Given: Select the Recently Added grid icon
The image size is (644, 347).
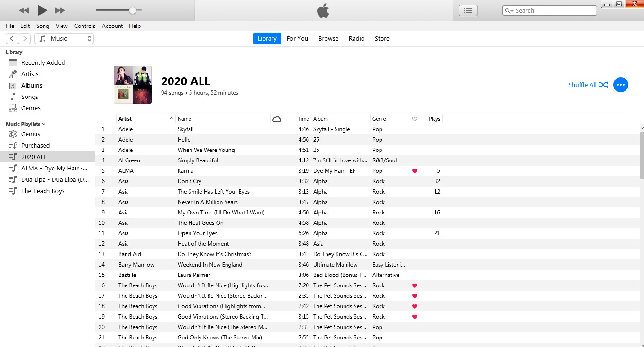Looking at the screenshot, I should click(13, 62).
